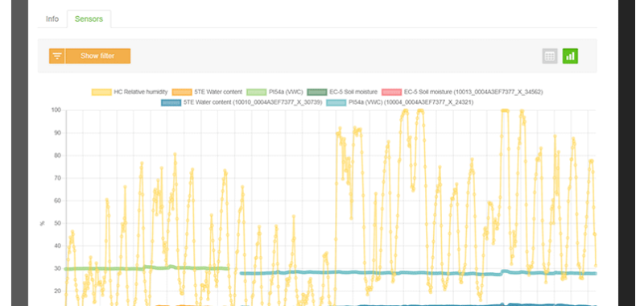Image resolution: width=644 pixels, height=306 pixels.
Task: Click the 100 label on the y-axis
Action: 56,110
